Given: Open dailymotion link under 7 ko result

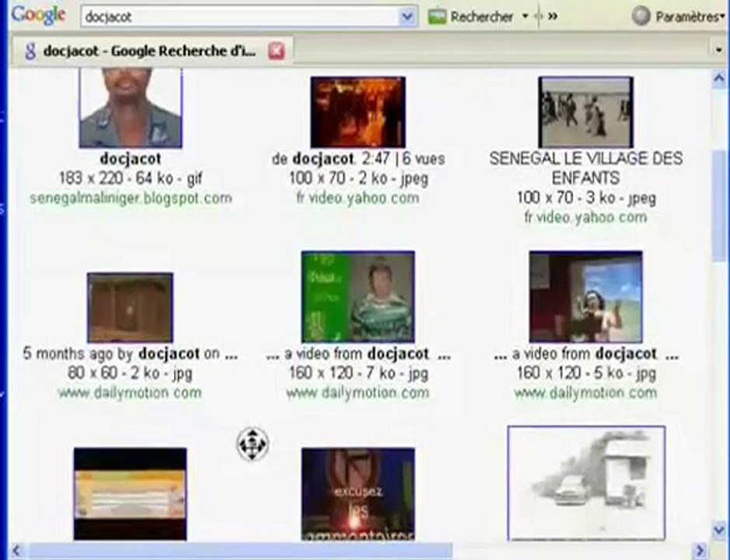Looking at the screenshot, I should 358,393.
